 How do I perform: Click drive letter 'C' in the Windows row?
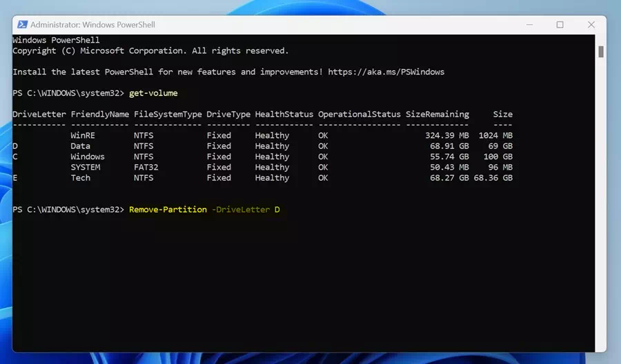click(x=15, y=156)
